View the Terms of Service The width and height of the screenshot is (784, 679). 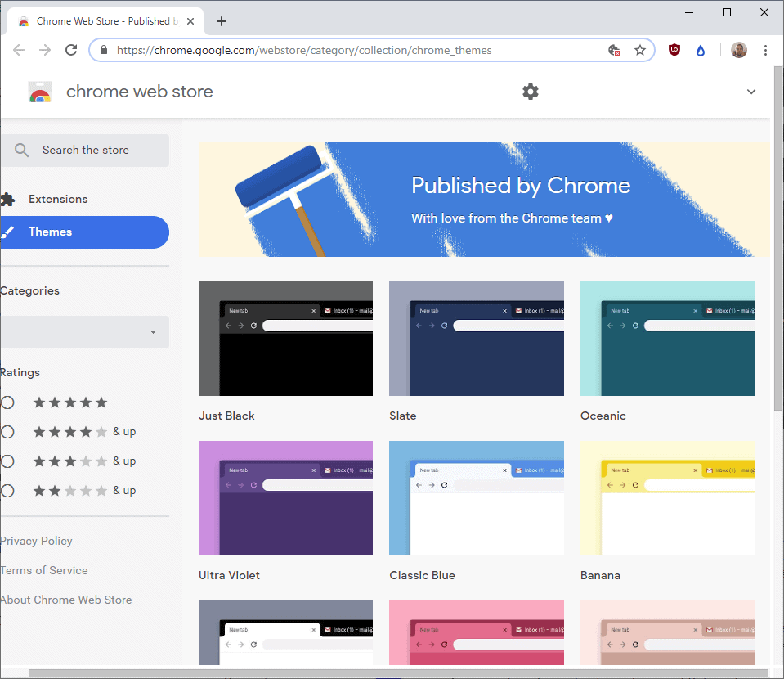click(43, 570)
